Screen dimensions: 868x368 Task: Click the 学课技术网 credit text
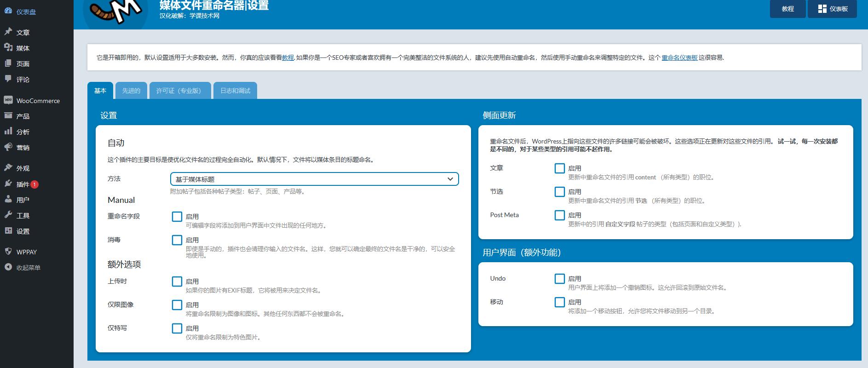click(205, 16)
